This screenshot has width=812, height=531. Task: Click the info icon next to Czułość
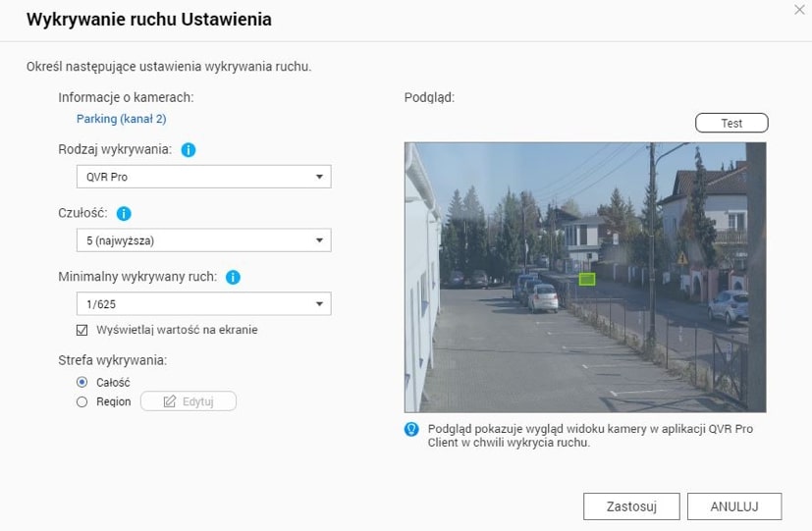click(x=124, y=213)
